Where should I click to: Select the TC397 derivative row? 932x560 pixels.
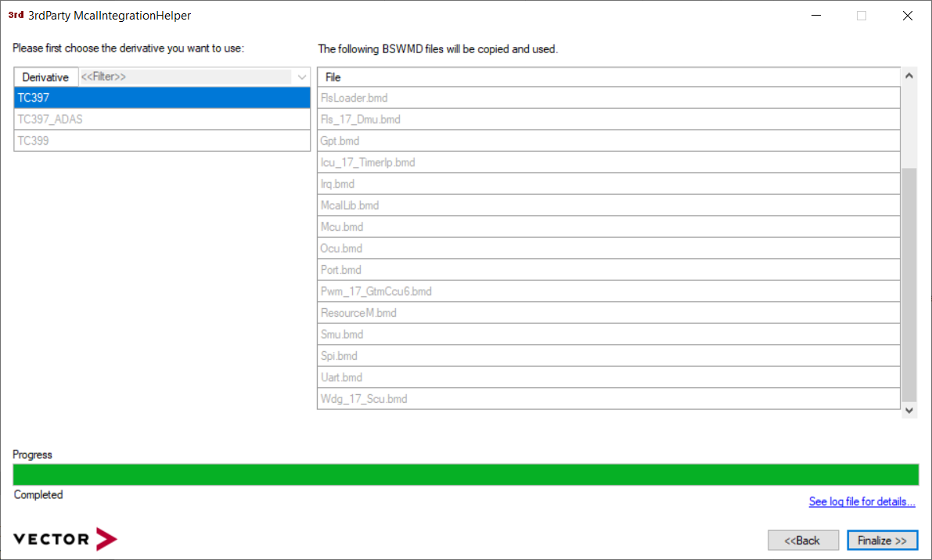(162, 98)
